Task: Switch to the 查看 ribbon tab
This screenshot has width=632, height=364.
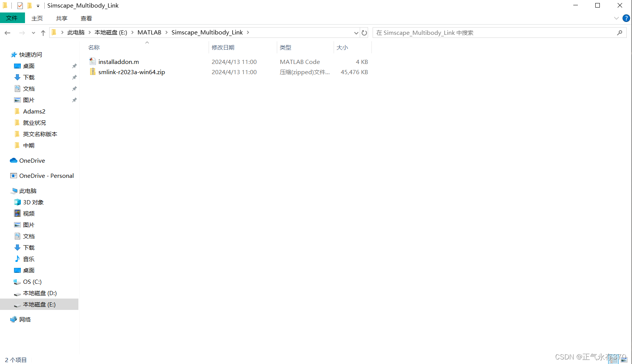Action: (86, 18)
